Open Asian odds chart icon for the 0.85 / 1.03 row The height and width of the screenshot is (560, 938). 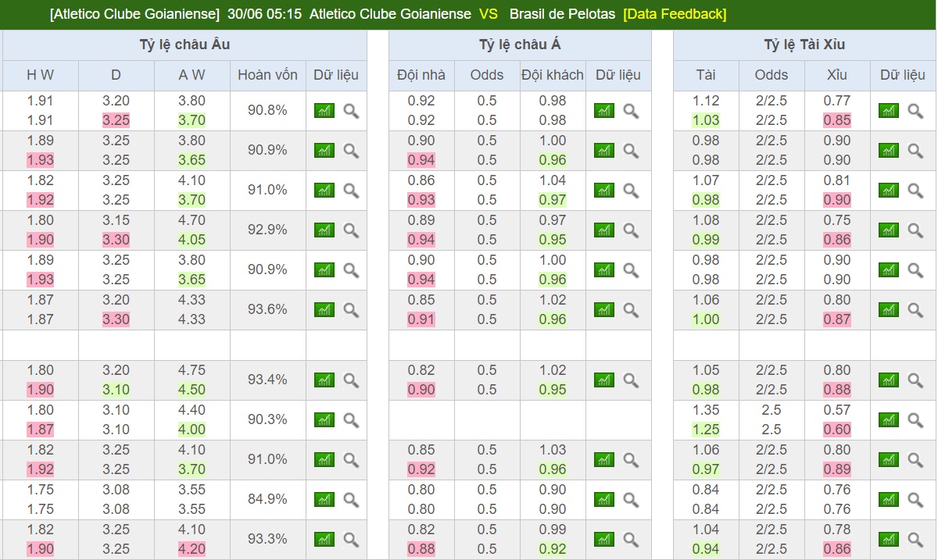[x=604, y=460]
